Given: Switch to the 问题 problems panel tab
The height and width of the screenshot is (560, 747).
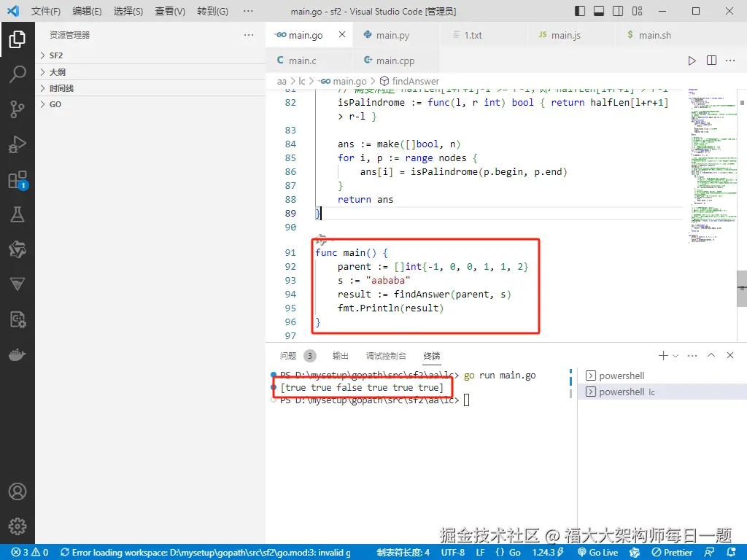Looking at the screenshot, I should (288, 356).
